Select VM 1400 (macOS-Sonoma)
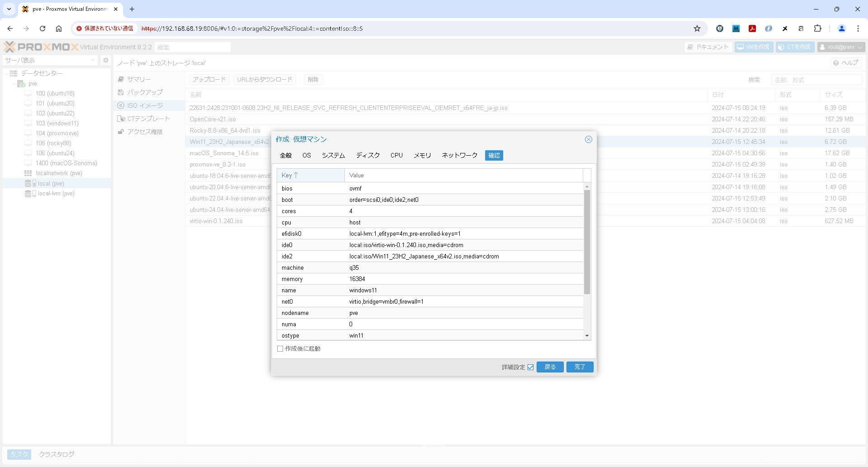The height and width of the screenshot is (467, 868). coord(66,163)
